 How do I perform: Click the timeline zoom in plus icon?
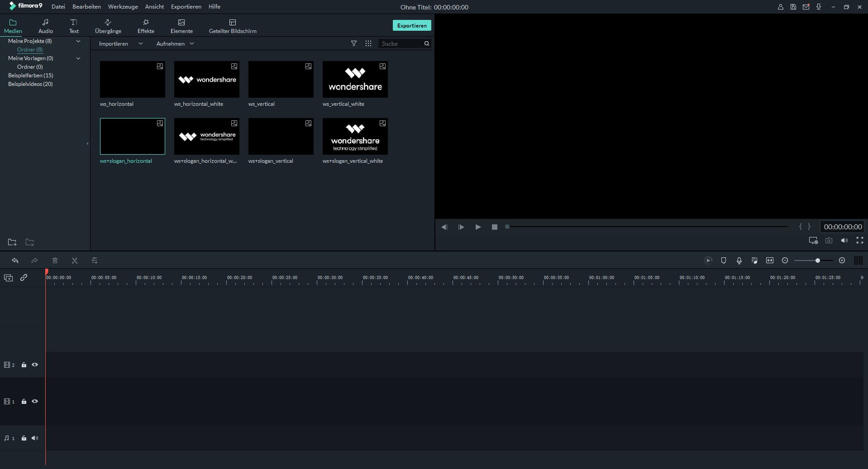(x=842, y=261)
